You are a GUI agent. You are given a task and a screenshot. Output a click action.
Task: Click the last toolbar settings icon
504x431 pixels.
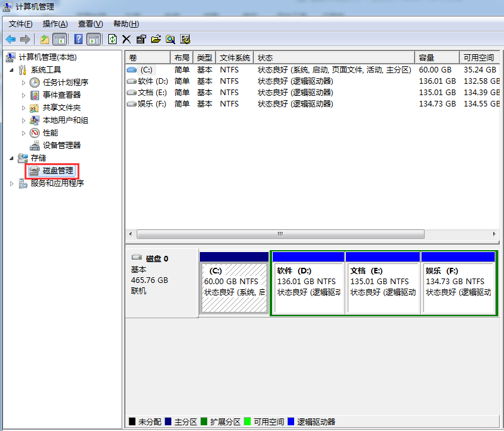pos(185,39)
